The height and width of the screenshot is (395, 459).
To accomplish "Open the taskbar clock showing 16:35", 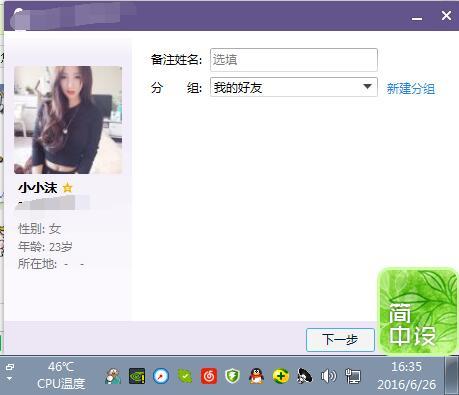I will (406, 376).
